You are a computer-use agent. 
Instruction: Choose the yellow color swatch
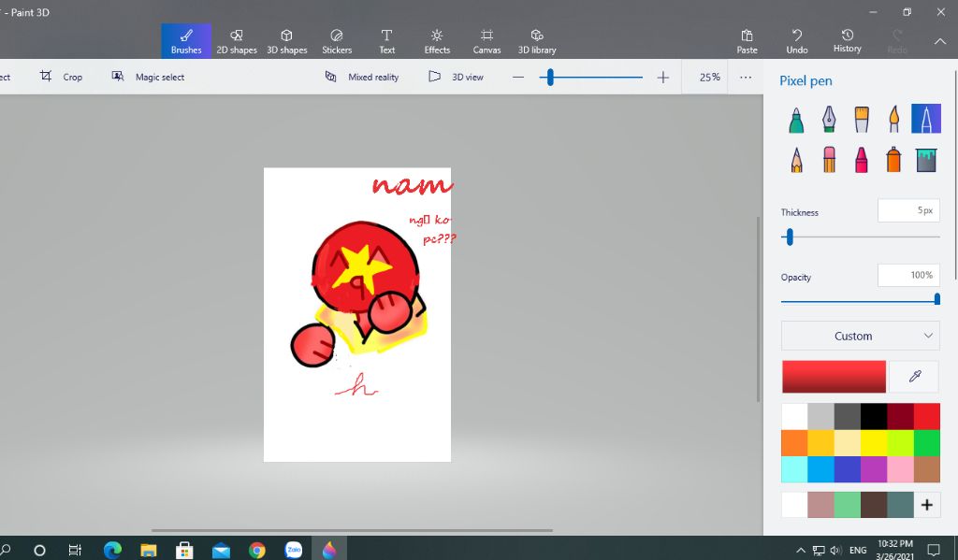click(874, 443)
